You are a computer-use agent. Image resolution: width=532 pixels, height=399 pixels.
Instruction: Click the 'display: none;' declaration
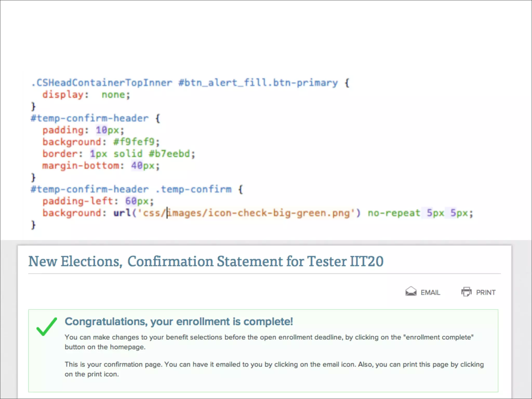(x=86, y=95)
